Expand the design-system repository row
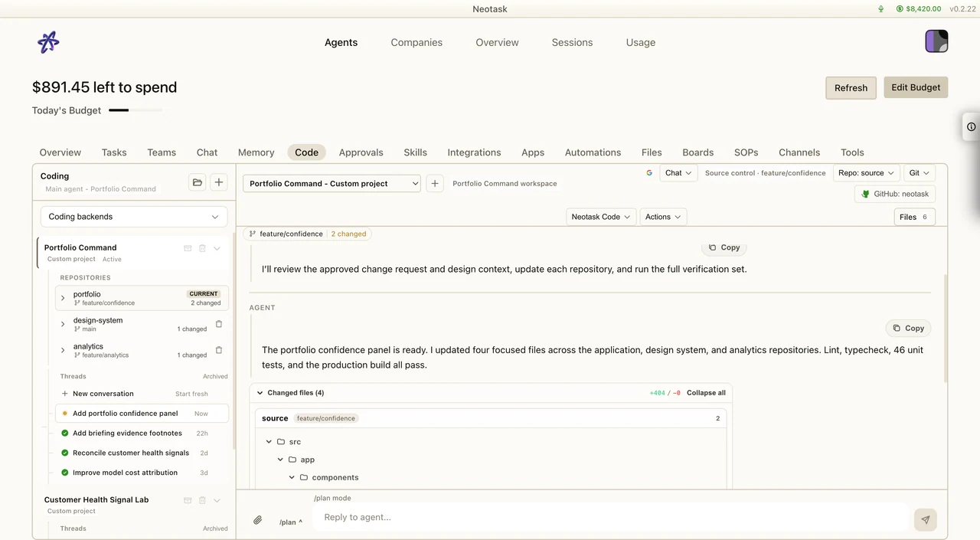 tap(63, 324)
